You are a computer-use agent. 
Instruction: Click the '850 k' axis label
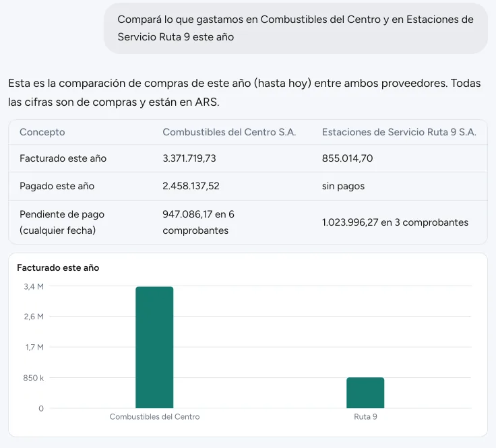pos(33,378)
